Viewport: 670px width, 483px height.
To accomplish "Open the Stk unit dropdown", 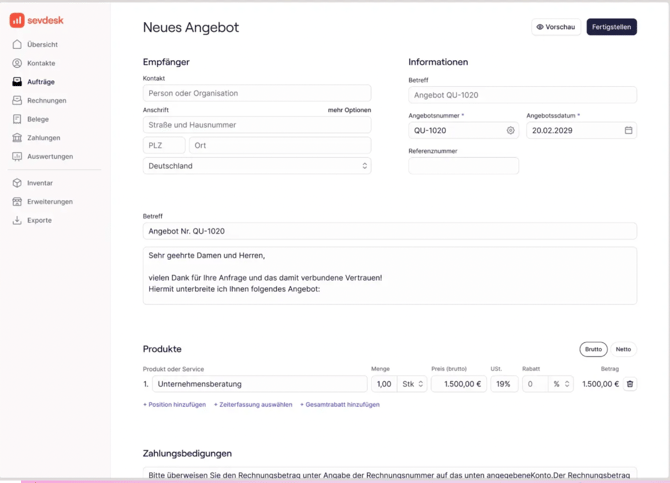I will coord(413,384).
